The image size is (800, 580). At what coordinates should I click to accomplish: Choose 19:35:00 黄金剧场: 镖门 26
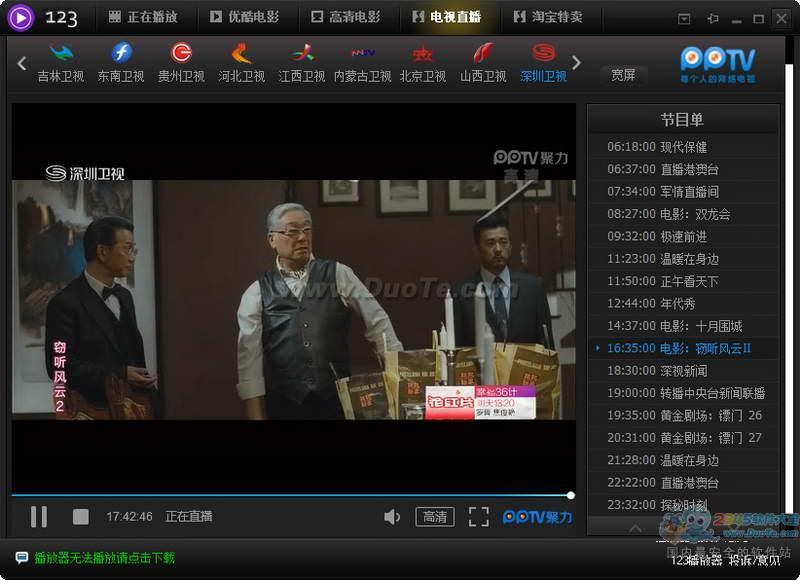tap(683, 416)
